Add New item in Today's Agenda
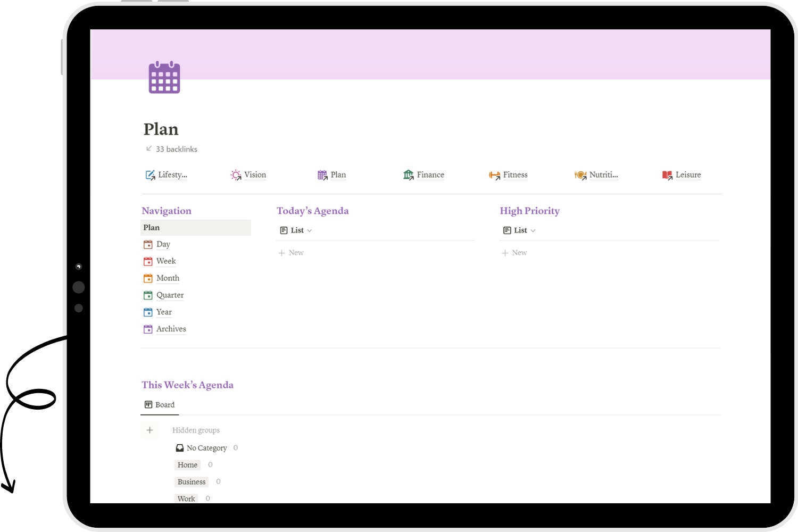798x532 pixels. click(x=291, y=253)
